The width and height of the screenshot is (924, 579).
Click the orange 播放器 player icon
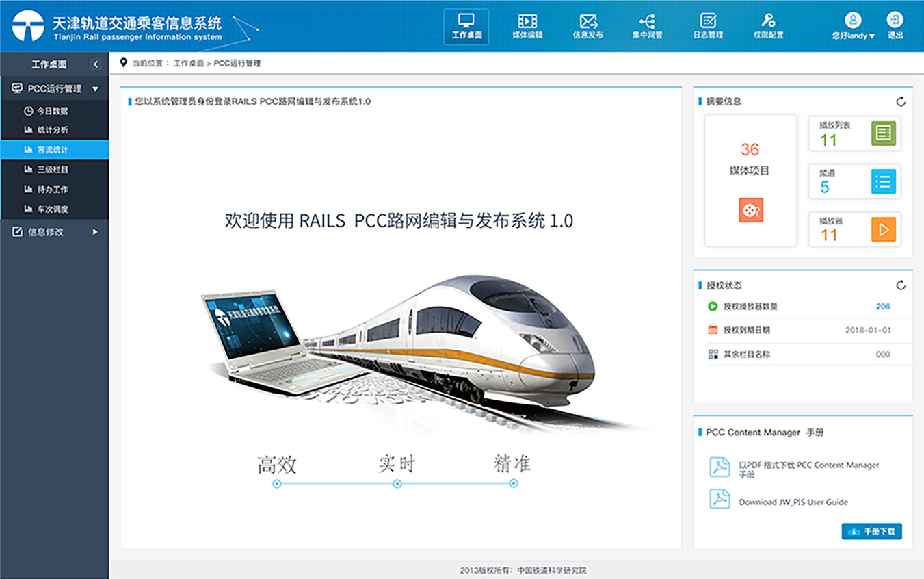pos(884,230)
